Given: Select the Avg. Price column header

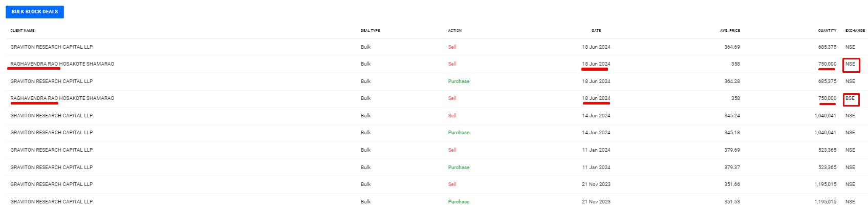Looking at the screenshot, I should click(730, 31).
